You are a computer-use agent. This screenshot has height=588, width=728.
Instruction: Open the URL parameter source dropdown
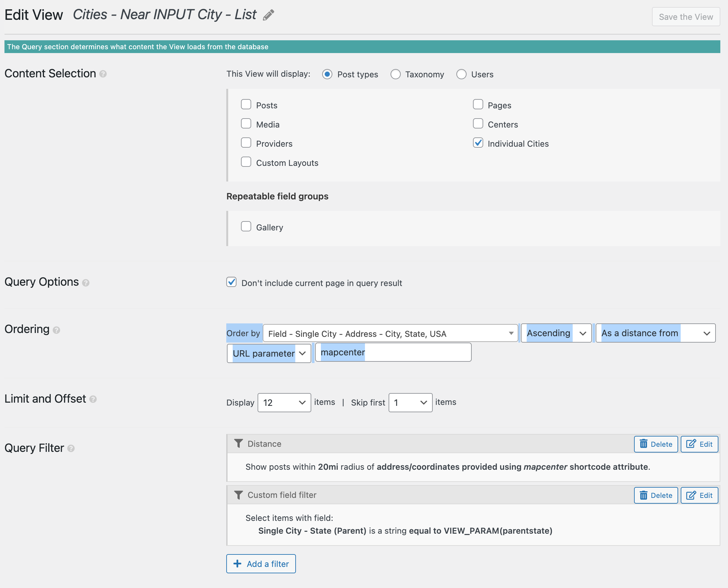tap(269, 354)
